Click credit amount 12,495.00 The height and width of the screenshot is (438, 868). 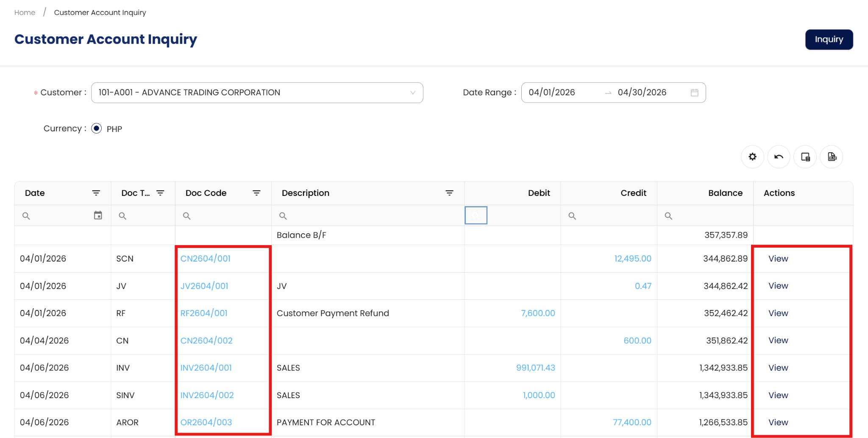(633, 259)
